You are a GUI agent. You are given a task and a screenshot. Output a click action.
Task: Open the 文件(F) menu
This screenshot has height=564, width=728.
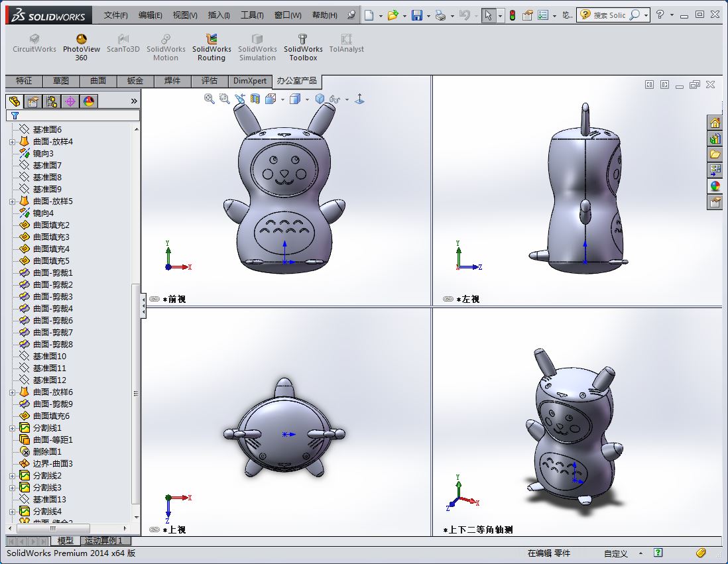click(x=115, y=15)
